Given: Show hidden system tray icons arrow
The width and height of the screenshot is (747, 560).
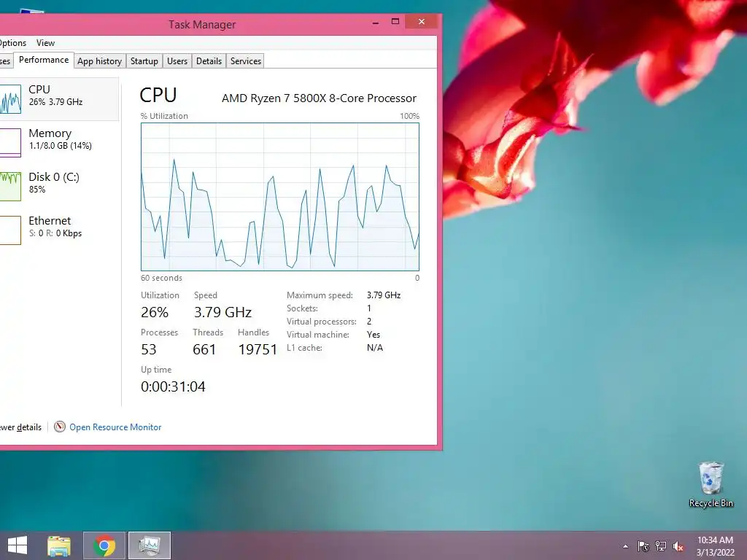Looking at the screenshot, I should click(x=625, y=547).
